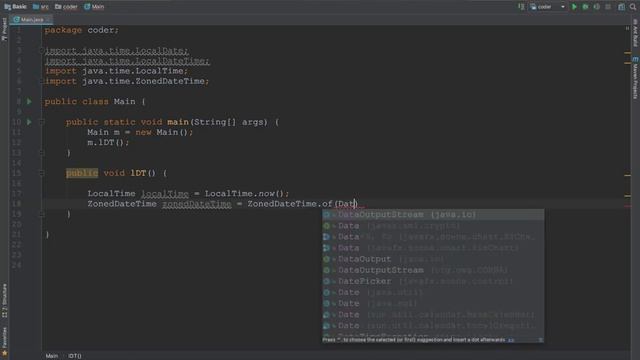
Task: Click the zonedDateTime variable name
Action: [x=197, y=204]
